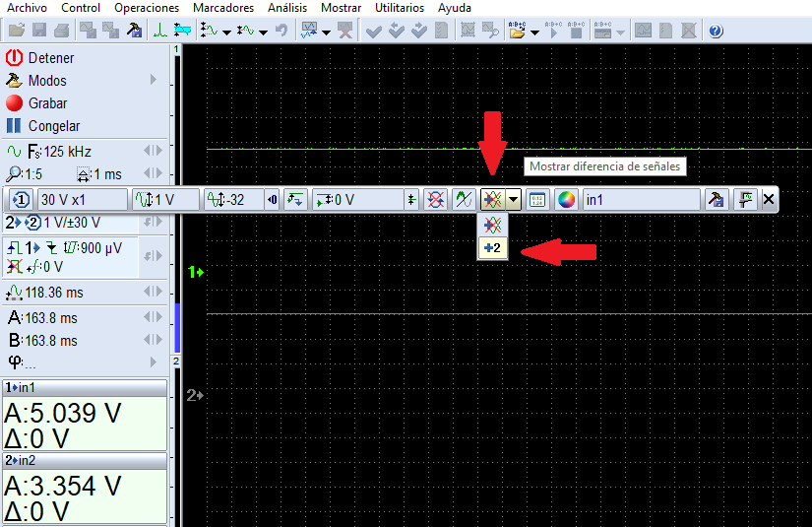
Task: Click the channel 1 number button on the channel bar
Action: tap(22, 200)
